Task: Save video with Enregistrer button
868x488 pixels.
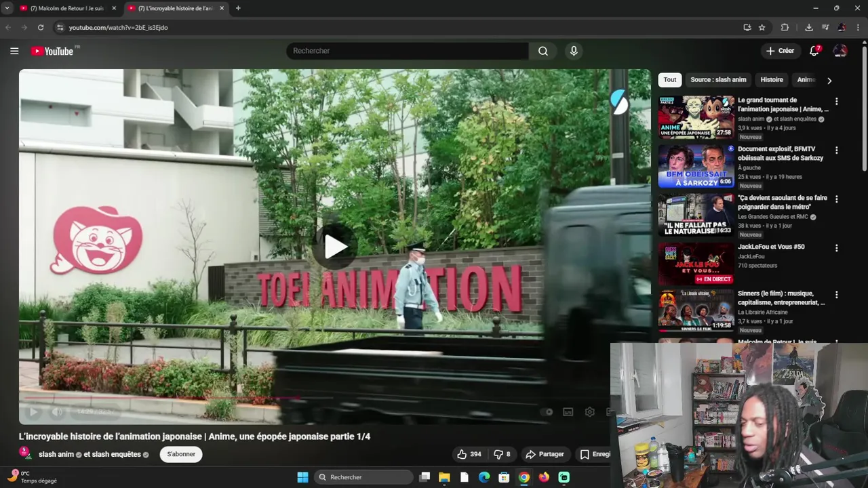Action: coord(595,454)
